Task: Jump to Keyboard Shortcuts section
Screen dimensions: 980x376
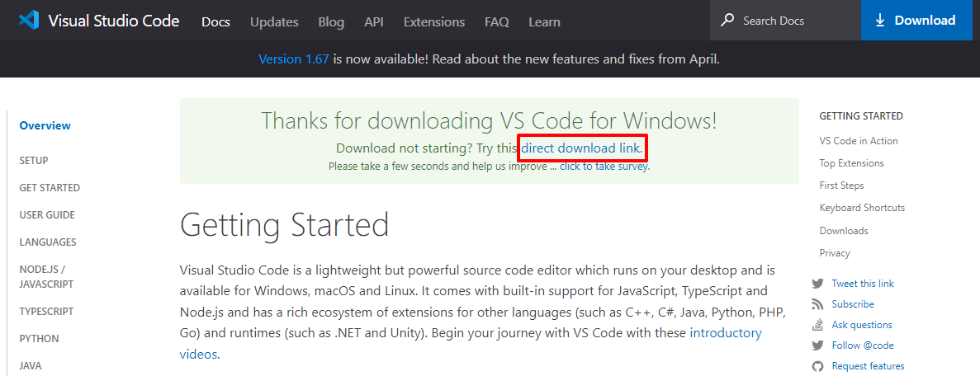Action: click(x=863, y=207)
